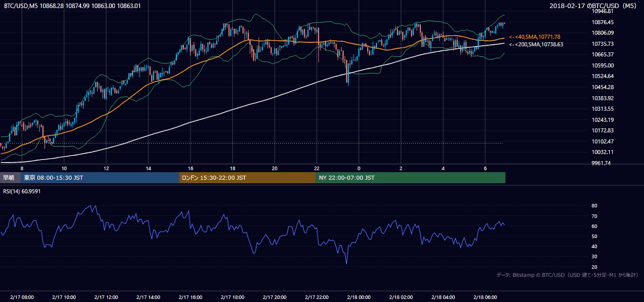Click the 2/18 02:00 date label
This screenshot has height=302, width=644.
401,297
